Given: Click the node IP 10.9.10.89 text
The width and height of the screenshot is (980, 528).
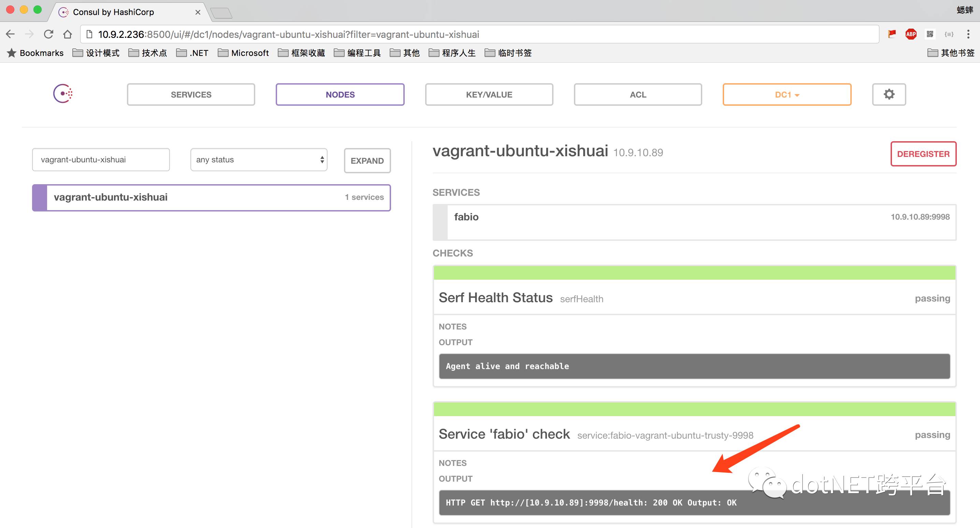Looking at the screenshot, I should point(638,152).
